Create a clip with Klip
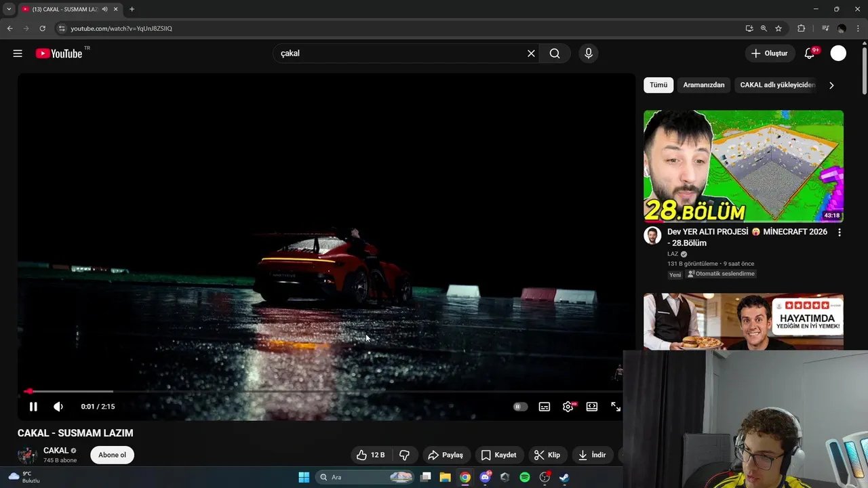 (x=547, y=455)
